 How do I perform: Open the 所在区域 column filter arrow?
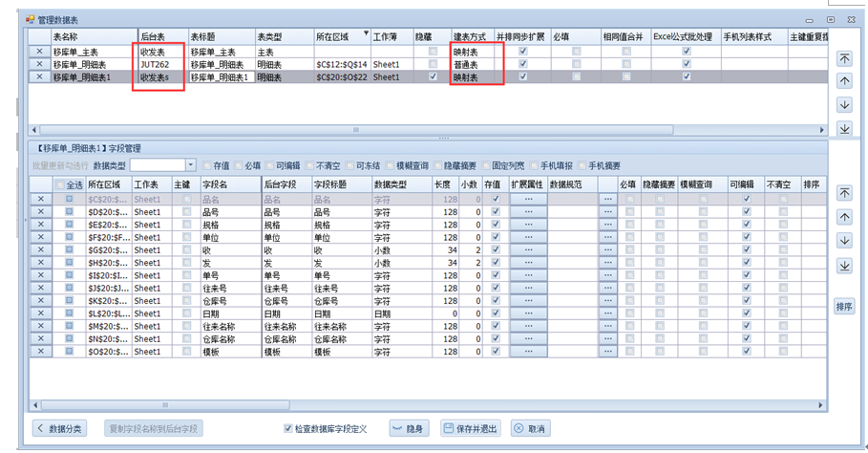point(365,34)
